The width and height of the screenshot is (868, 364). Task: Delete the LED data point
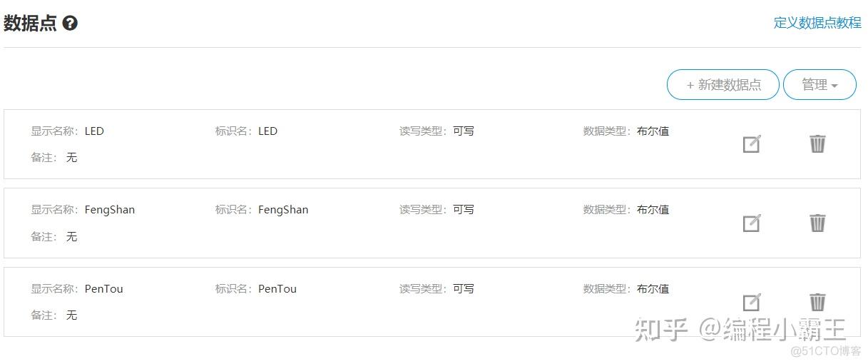click(x=817, y=143)
